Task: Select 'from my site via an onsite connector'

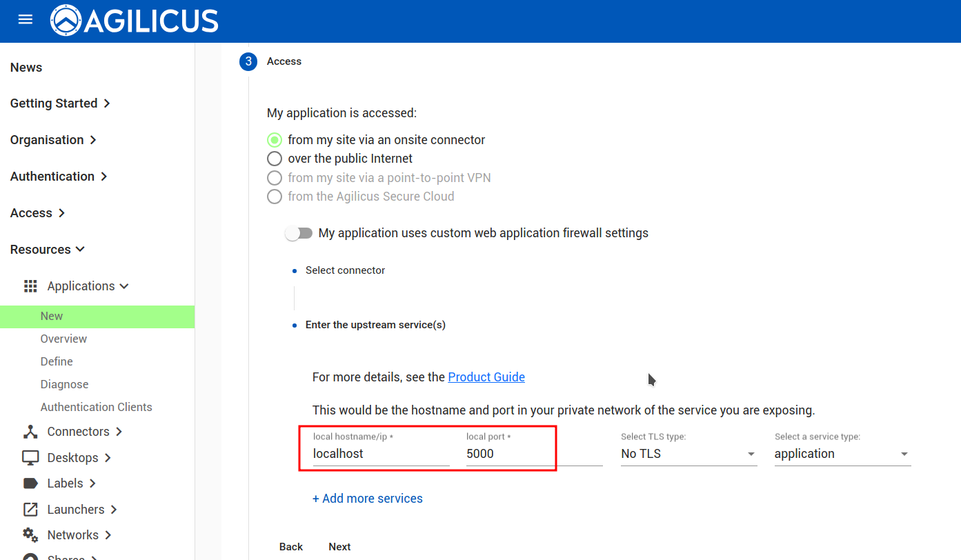Action: click(275, 140)
